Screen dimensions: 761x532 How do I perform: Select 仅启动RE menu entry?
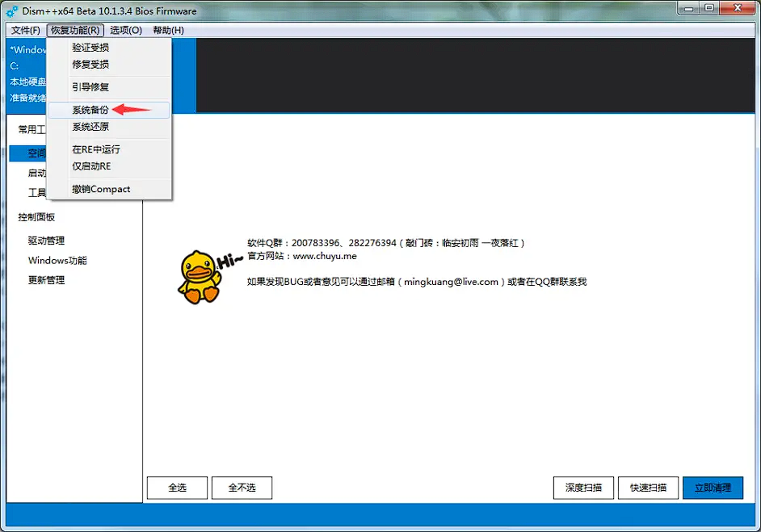[x=110, y=166]
